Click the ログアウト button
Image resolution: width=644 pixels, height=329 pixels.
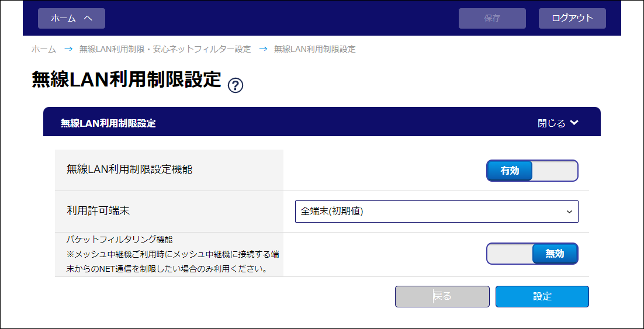point(572,18)
